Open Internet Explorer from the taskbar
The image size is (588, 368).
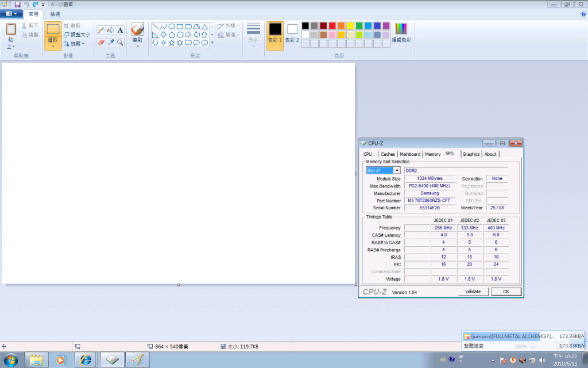click(x=86, y=360)
